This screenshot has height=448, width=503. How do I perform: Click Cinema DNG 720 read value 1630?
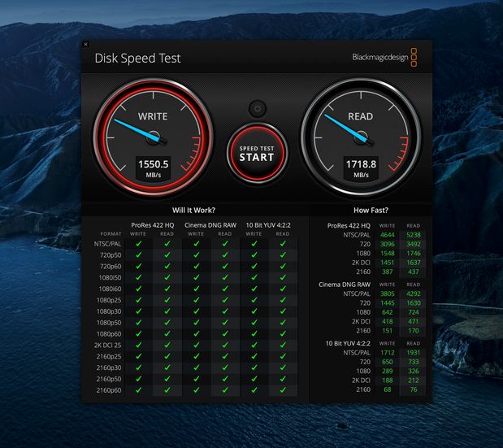414,303
